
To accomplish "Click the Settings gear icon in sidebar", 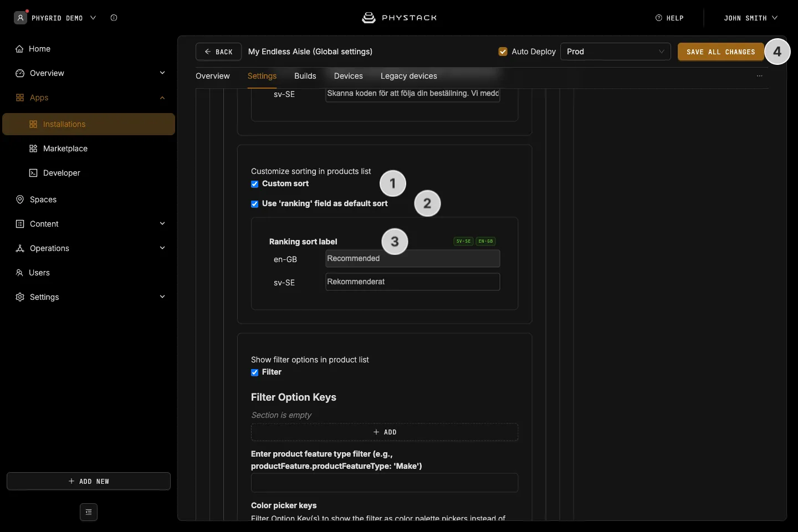I will click(20, 297).
